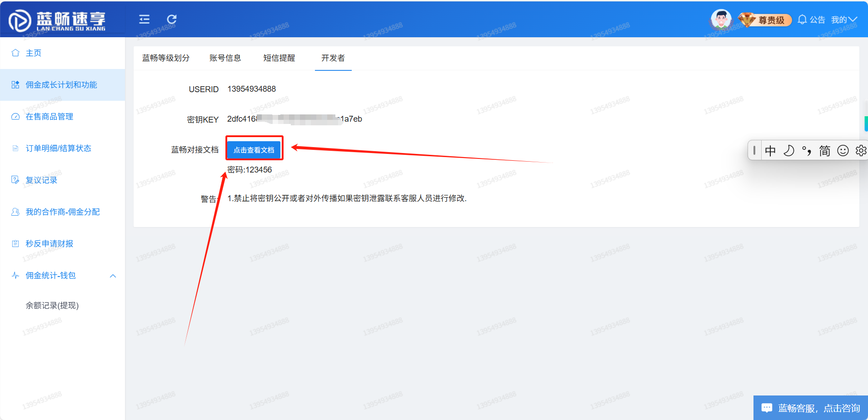This screenshot has width=868, height=420.
Task: Click the 密码:123456 text
Action: (x=249, y=170)
